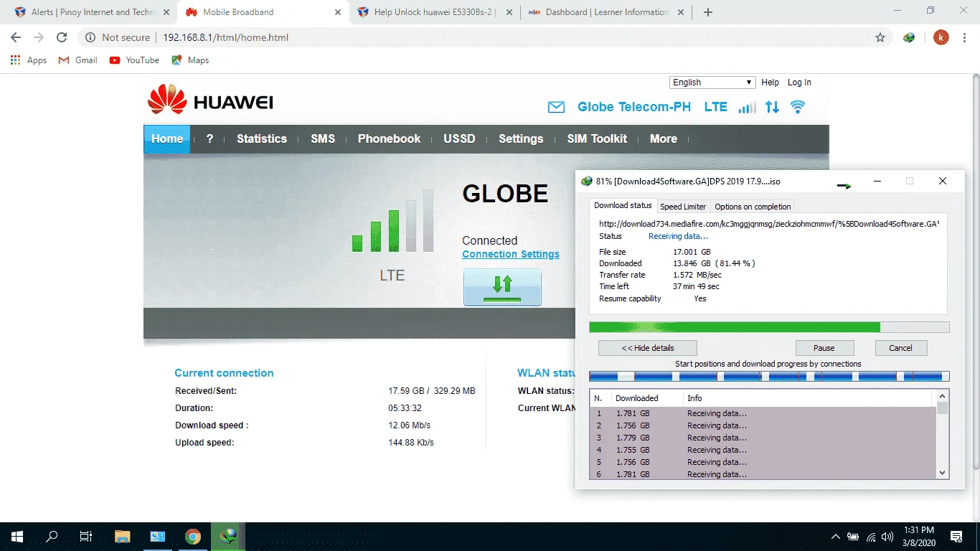The width and height of the screenshot is (980, 551).
Task: Select the Download status tab
Action: coord(623,206)
